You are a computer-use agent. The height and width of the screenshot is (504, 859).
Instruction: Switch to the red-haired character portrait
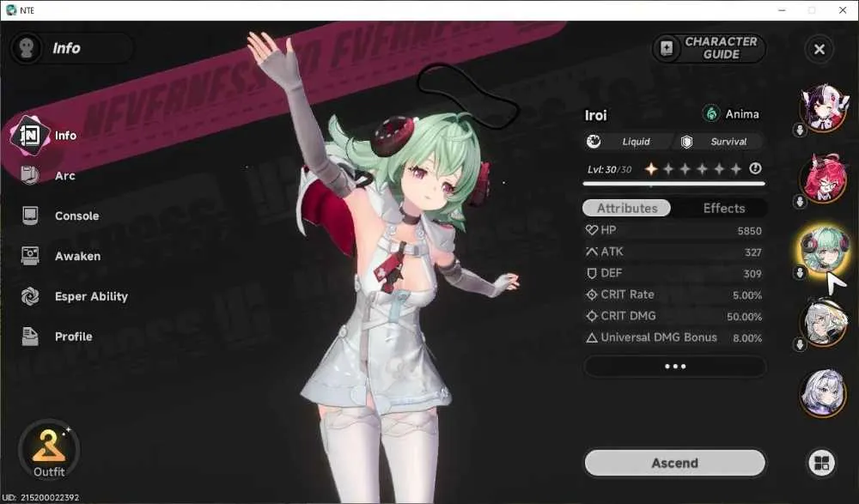[x=824, y=179]
